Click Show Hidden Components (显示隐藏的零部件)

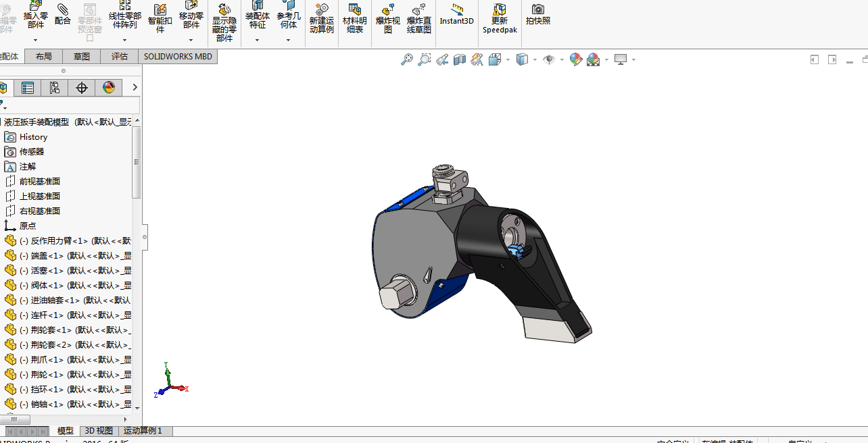pos(224,22)
